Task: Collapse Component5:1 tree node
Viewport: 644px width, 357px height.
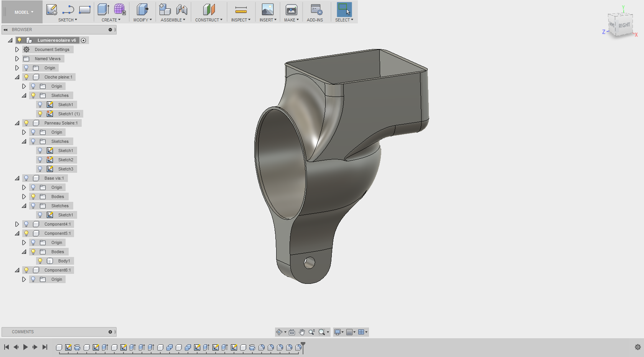Action: point(17,233)
